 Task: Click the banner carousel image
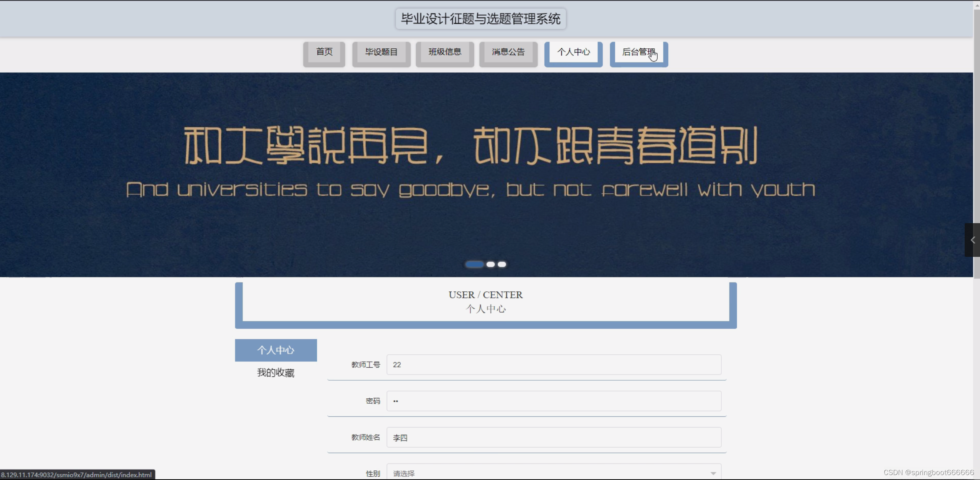coord(486,174)
